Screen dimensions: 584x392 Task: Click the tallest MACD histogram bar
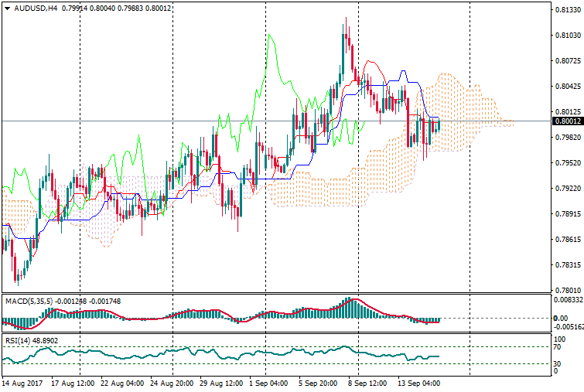(349, 308)
